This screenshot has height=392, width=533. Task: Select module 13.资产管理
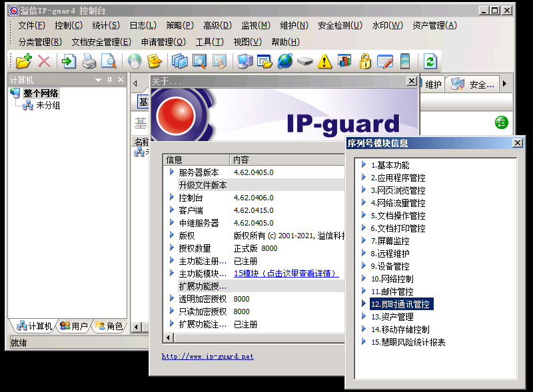(x=392, y=317)
